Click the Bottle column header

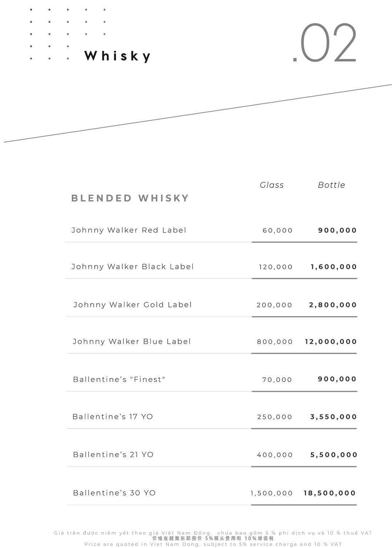pos(331,185)
